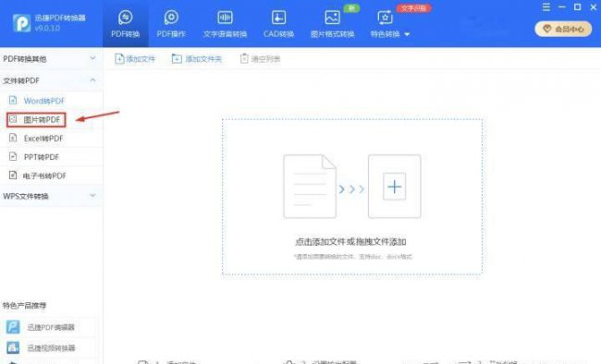Click the PPT转PDF file icon

[13, 157]
